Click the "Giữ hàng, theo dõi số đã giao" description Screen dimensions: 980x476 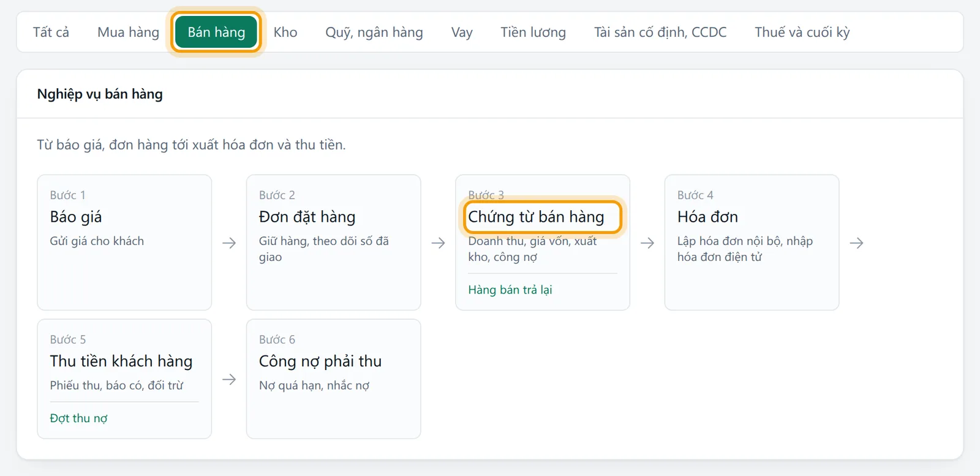tap(324, 249)
